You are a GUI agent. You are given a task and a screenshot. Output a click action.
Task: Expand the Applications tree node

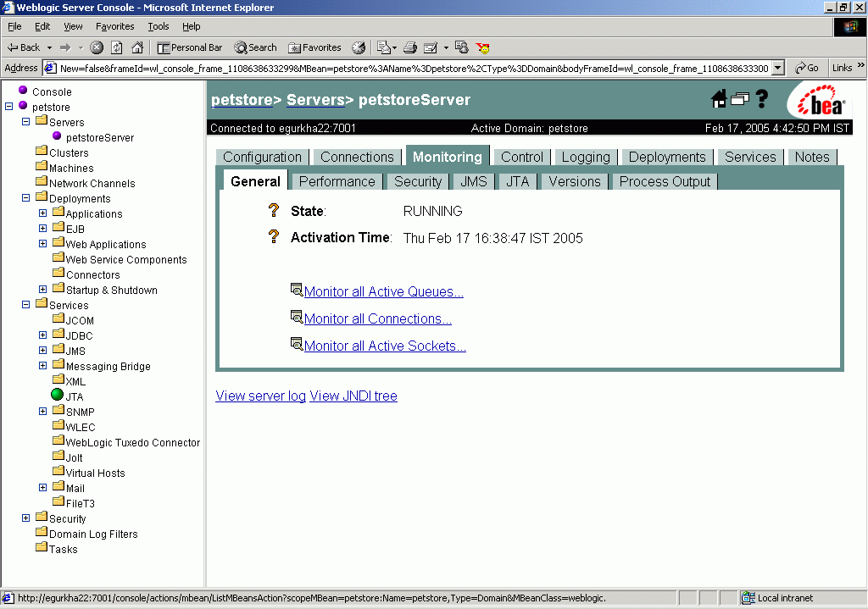42,213
